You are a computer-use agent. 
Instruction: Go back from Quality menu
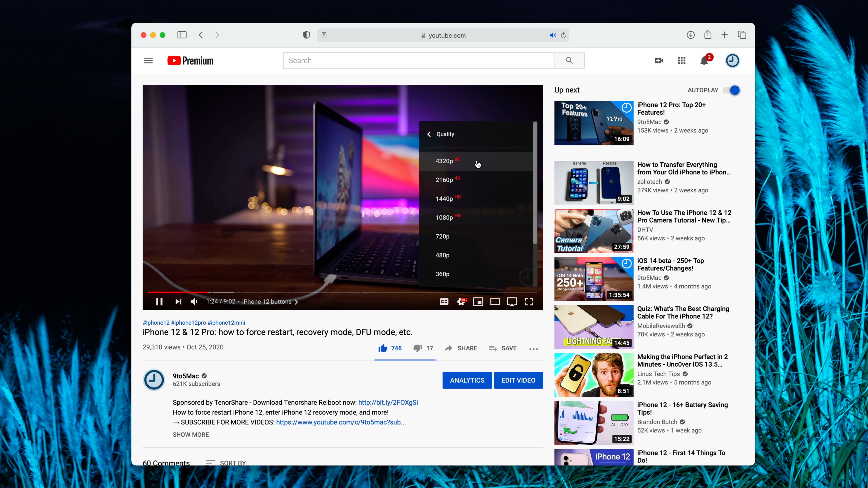429,134
